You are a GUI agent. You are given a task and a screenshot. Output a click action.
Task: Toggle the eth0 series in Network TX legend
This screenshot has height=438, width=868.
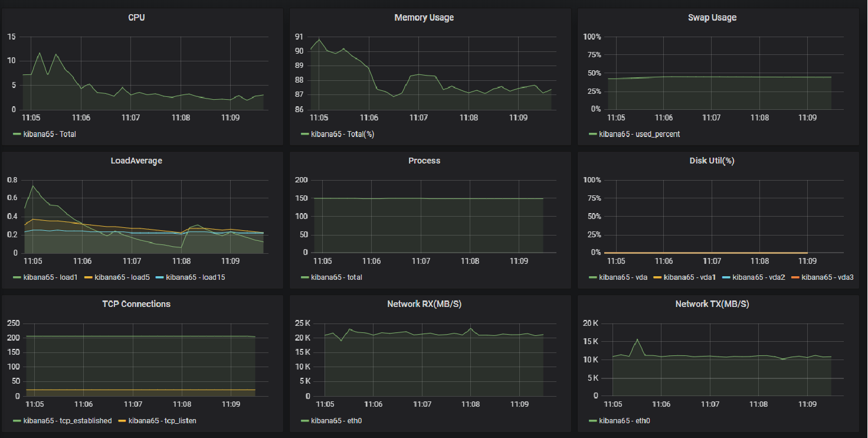click(x=624, y=421)
